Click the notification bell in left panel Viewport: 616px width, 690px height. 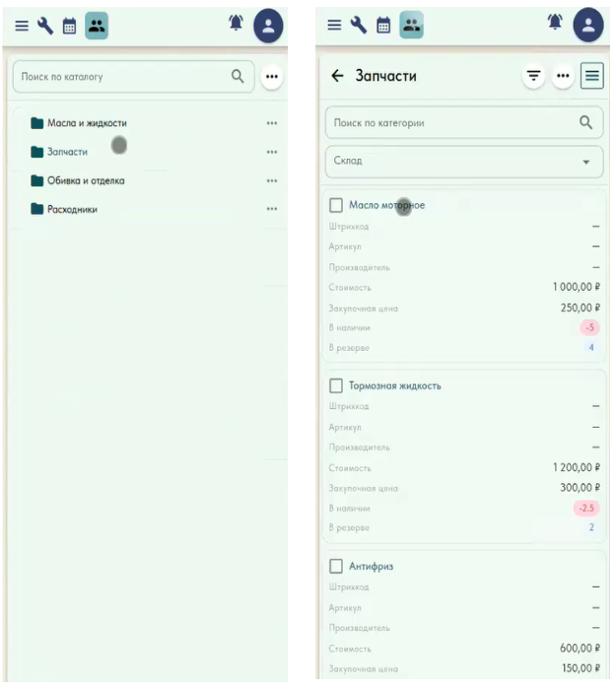tap(237, 22)
